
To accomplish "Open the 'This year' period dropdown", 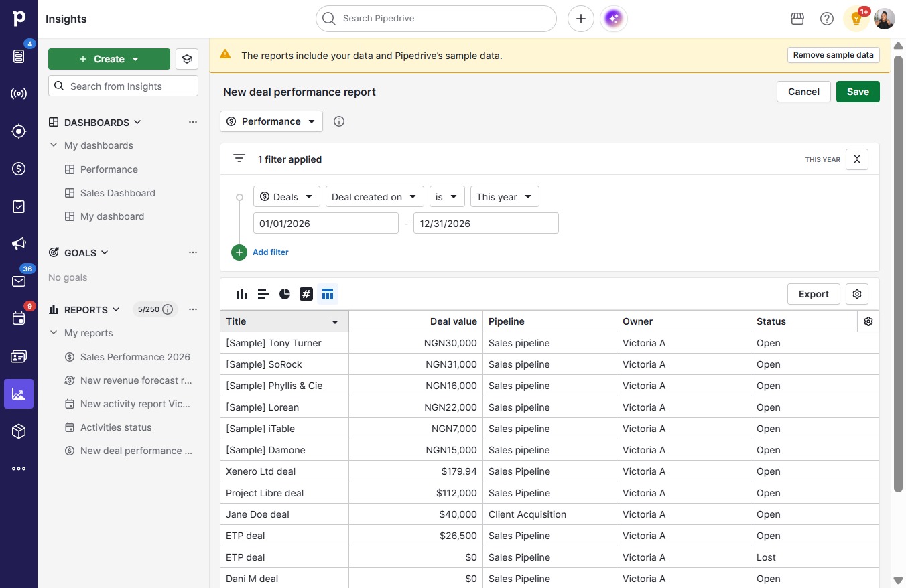I will pyautogui.click(x=505, y=197).
